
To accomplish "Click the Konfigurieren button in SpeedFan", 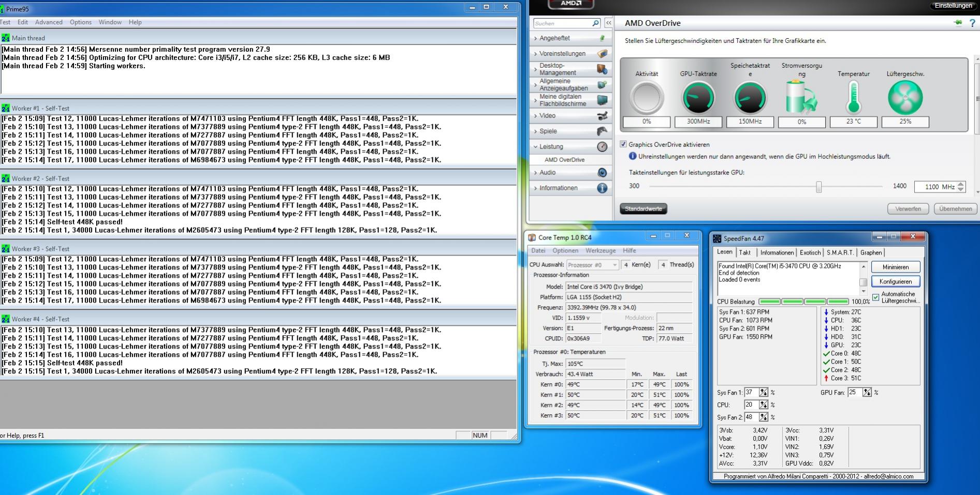I will click(896, 281).
